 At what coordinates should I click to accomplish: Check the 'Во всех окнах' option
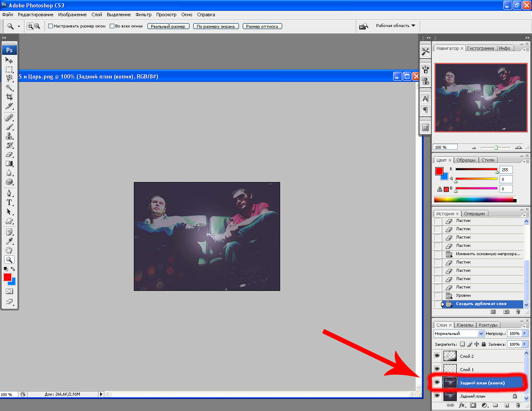click(112, 26)
